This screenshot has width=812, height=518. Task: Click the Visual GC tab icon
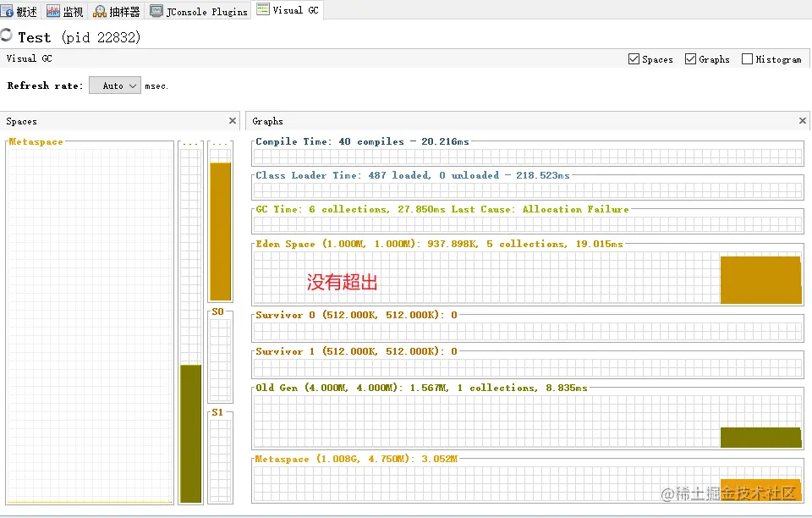tap(263, 9)
